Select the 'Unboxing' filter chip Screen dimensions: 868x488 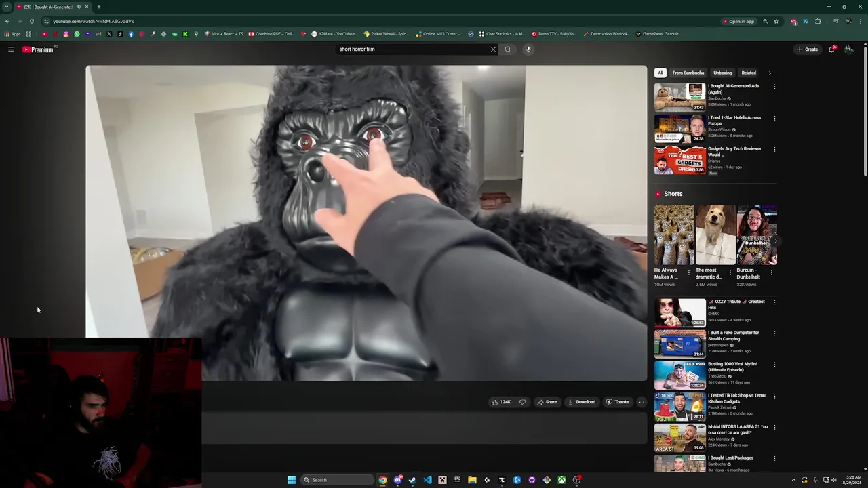click(x=723, y=73)
